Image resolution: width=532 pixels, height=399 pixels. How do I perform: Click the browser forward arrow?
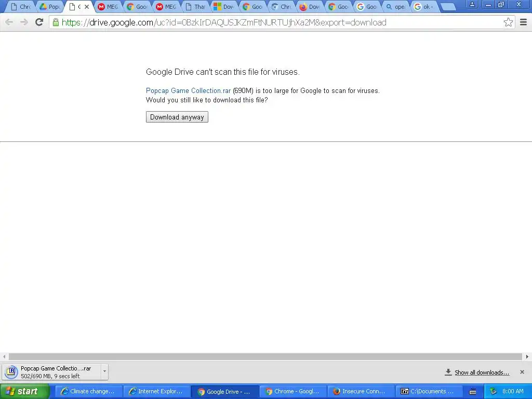pos(24,22)
